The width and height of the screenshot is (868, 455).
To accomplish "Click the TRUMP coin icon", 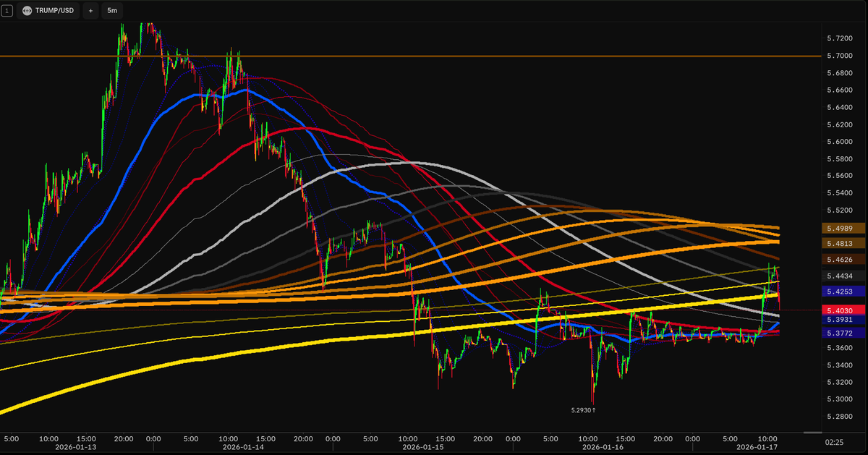I will pyautogui.click(x=27, y=11).
